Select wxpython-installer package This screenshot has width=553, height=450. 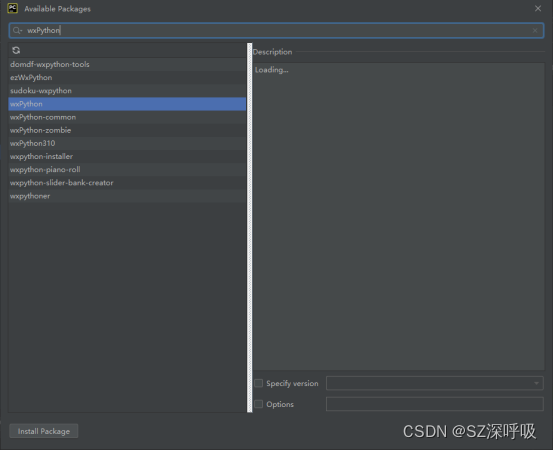click(127, 157)
